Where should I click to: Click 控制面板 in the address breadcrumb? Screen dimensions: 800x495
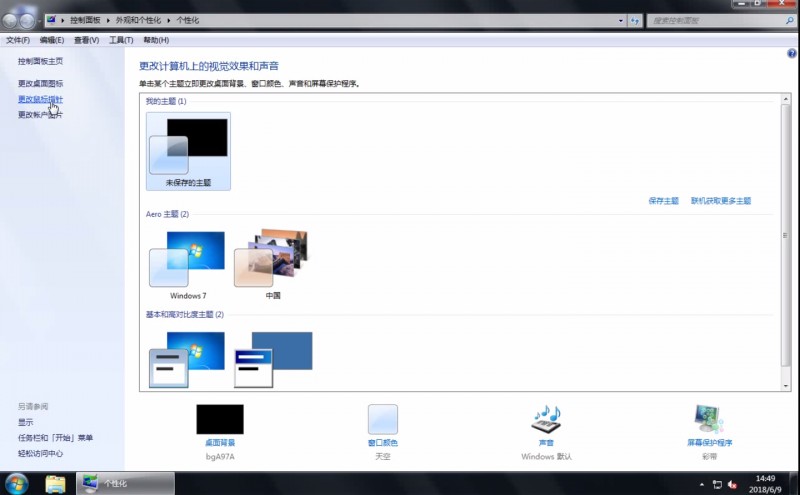click(85, 20)
